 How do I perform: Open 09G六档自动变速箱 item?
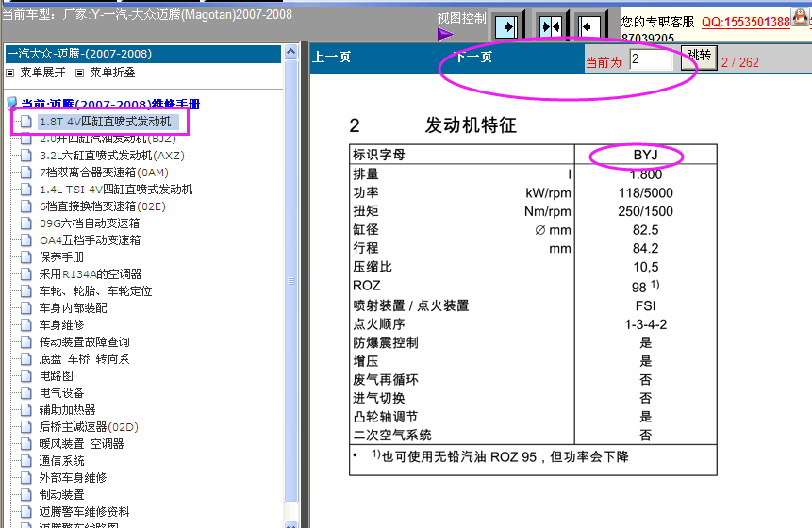point(90,223)
